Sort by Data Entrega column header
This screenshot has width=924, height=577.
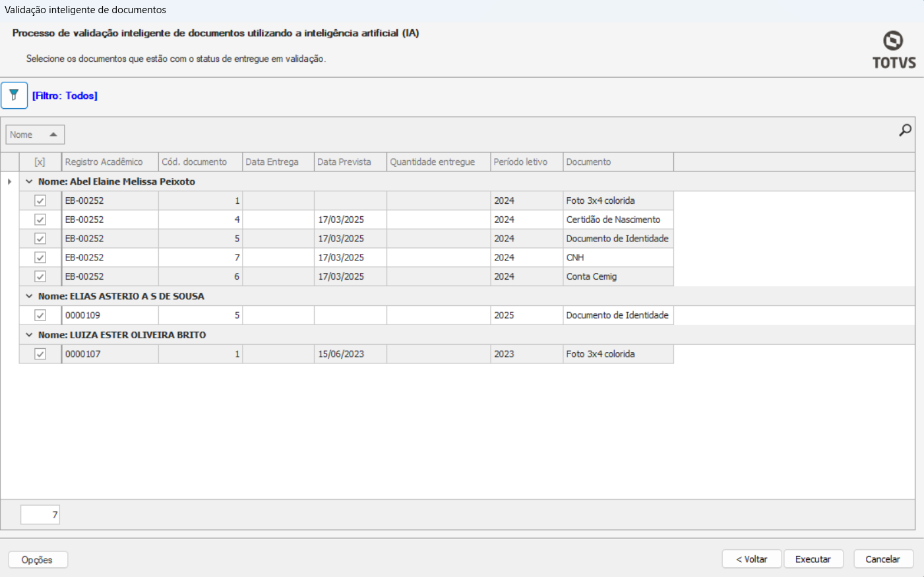(x=278, y=162)
